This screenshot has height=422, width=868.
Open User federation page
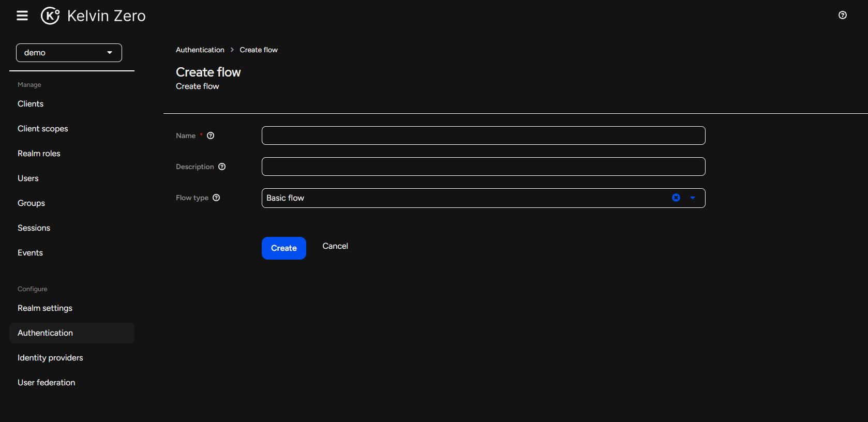pyautogui.click(x=47, y=383)
